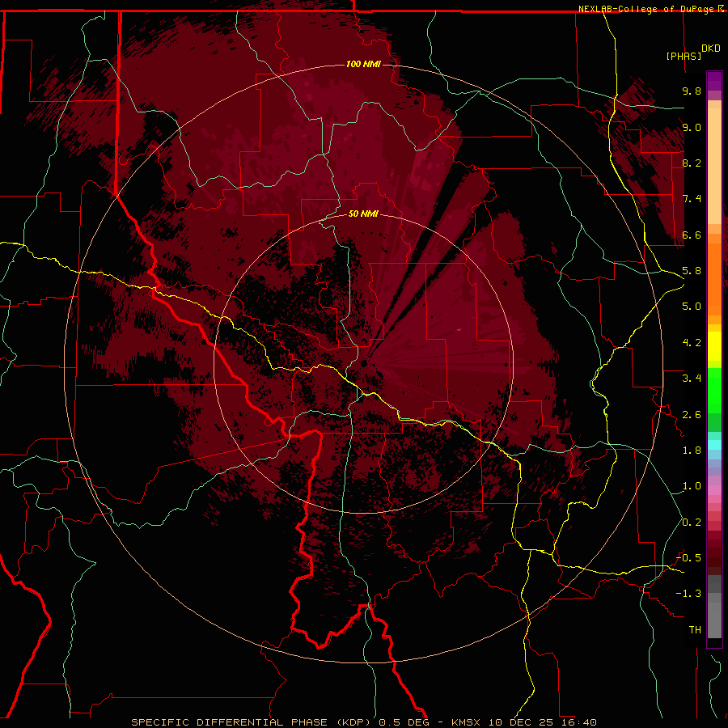Viewport: 728px width, 728px height.
Task: Click the 7.4 legend value
Action: point(692,199)
